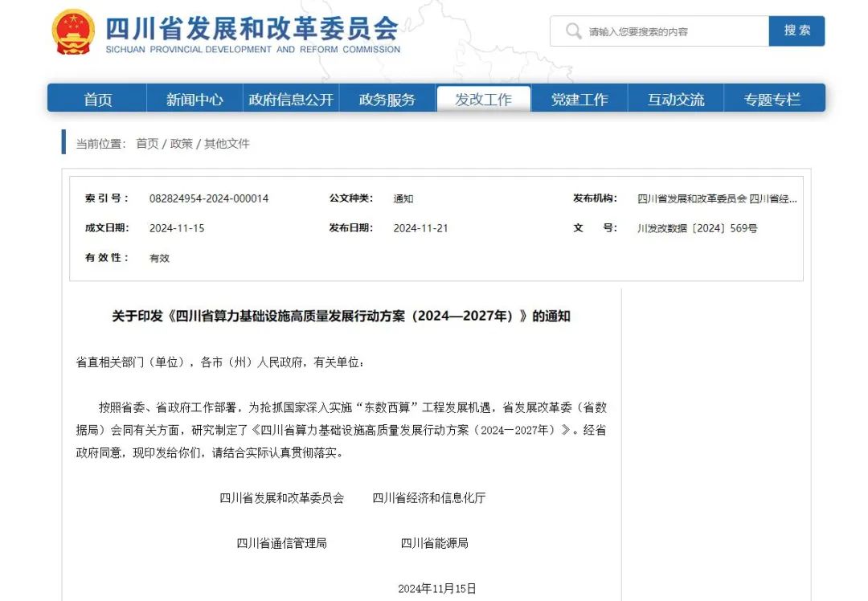868x601 pixels.
Task: Click signature 四川省经济和信息化厅
Action: [429, 498]
